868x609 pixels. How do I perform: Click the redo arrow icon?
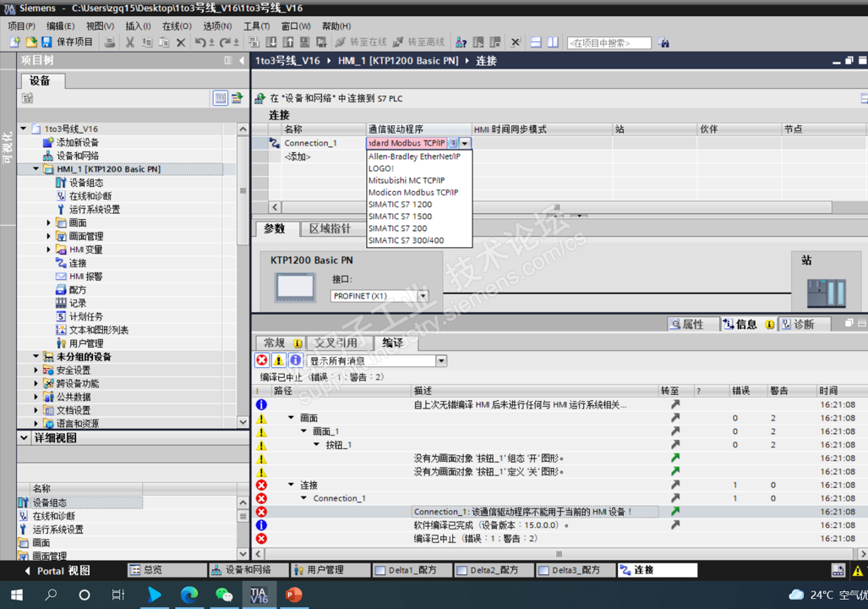(x=225, y=42)
